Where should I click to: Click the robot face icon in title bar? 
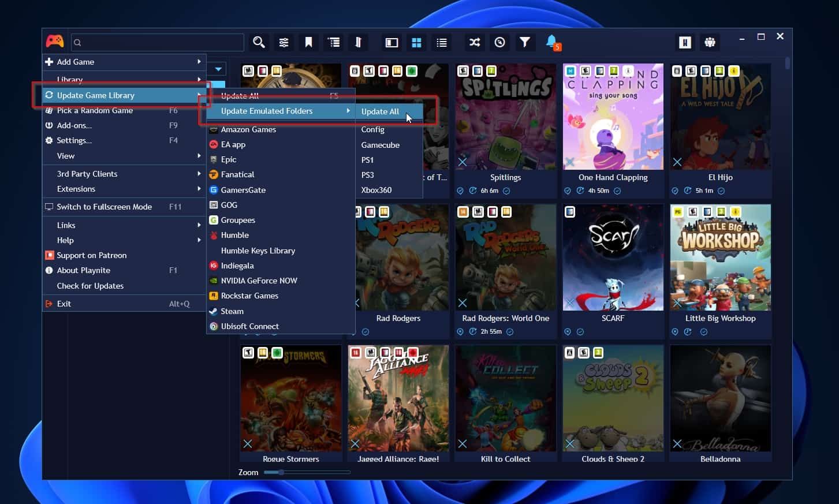tap(710, 42)
